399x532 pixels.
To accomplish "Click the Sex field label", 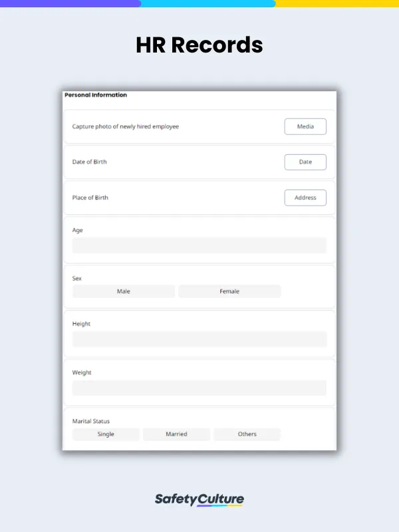I will coord(76,278).
